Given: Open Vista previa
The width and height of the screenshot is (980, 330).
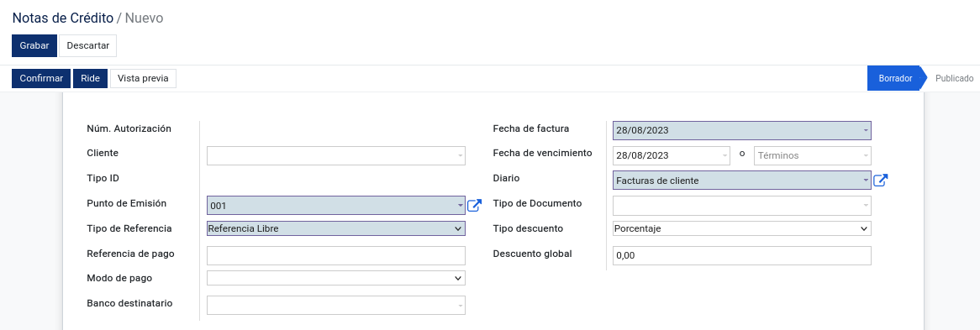Looking at the screenshot, I should pyautogui.click(x=143, y=79).
